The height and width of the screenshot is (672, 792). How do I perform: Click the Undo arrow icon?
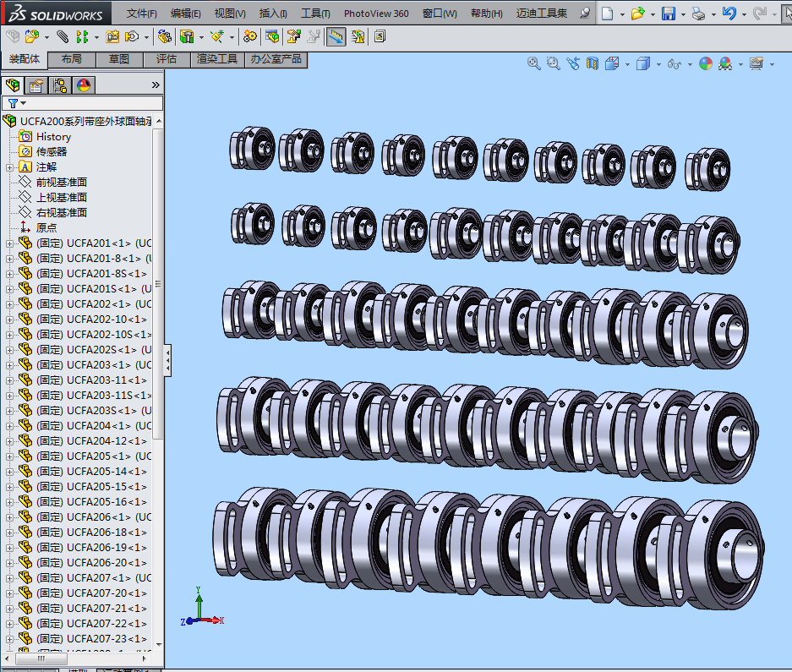pos(729,14)
